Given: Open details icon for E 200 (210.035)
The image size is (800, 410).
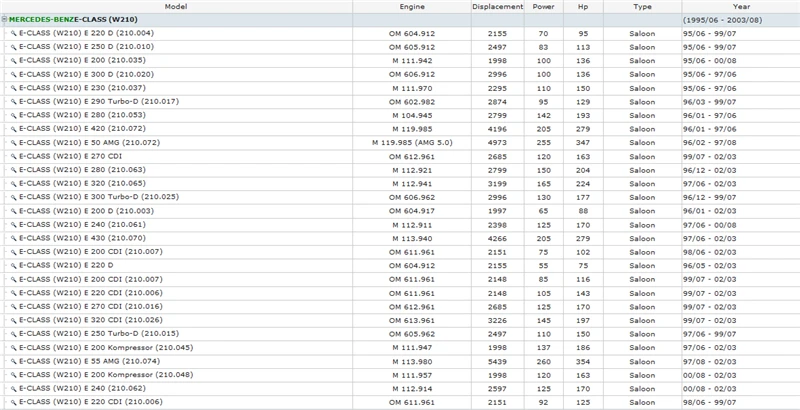Looking at the screenshot, I should tap(14, 61).
